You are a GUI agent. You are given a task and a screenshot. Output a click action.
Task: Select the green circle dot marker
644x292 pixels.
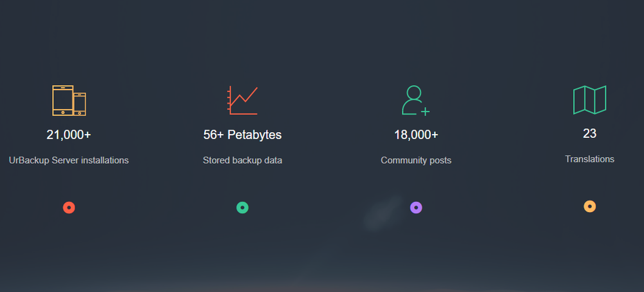(242, 208)
